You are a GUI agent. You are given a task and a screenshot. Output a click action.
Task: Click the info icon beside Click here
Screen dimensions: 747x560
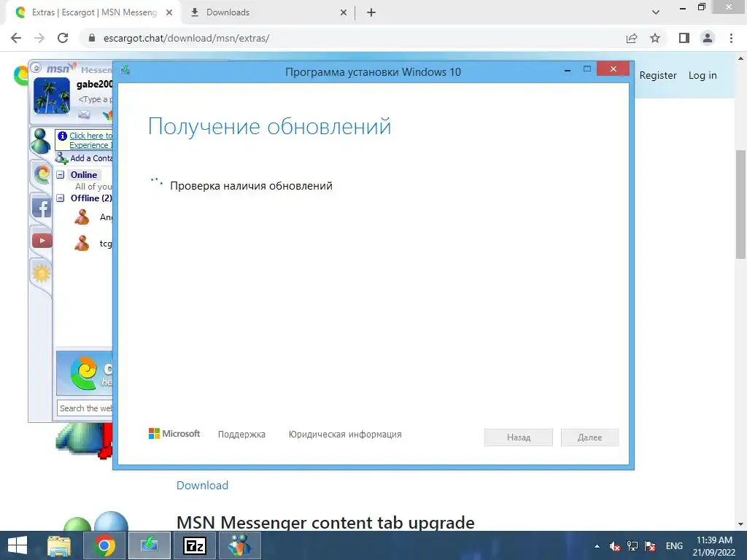pyautogui.click(x=62, y=136)
